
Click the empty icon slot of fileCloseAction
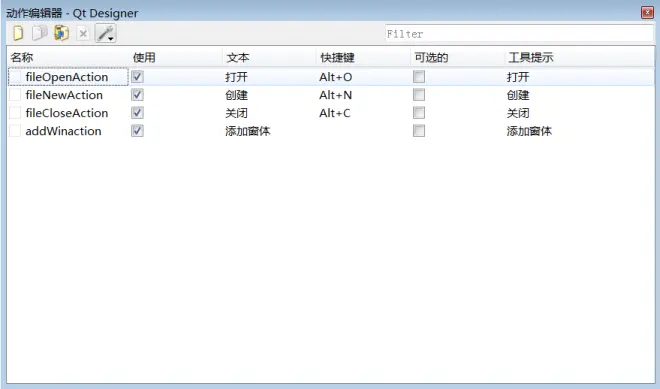pos(15,113)
